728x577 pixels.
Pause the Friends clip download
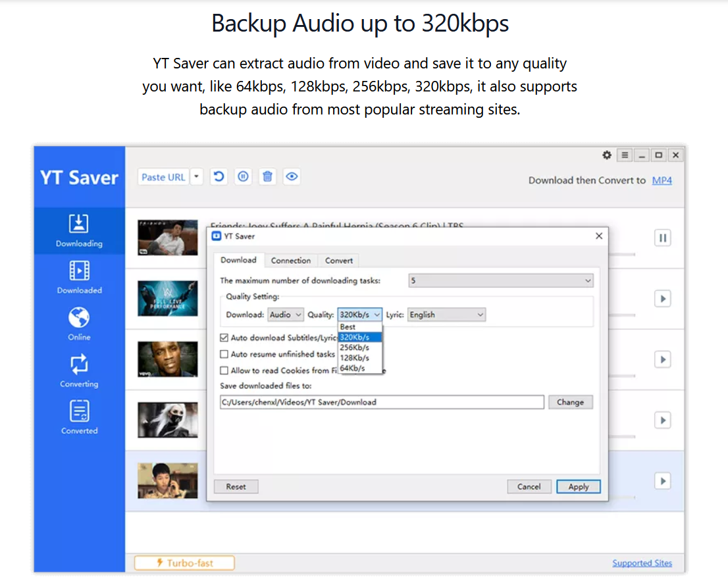pos(663,238)
